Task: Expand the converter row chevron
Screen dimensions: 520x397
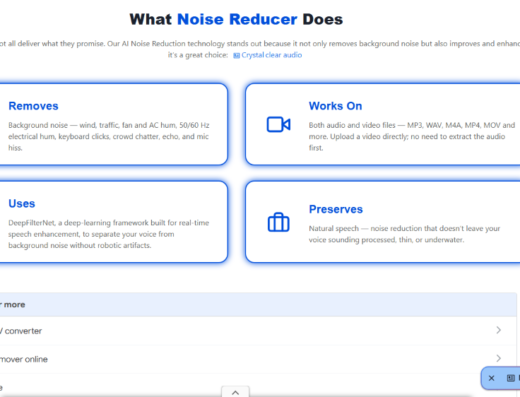Action: tap(498, 330)
